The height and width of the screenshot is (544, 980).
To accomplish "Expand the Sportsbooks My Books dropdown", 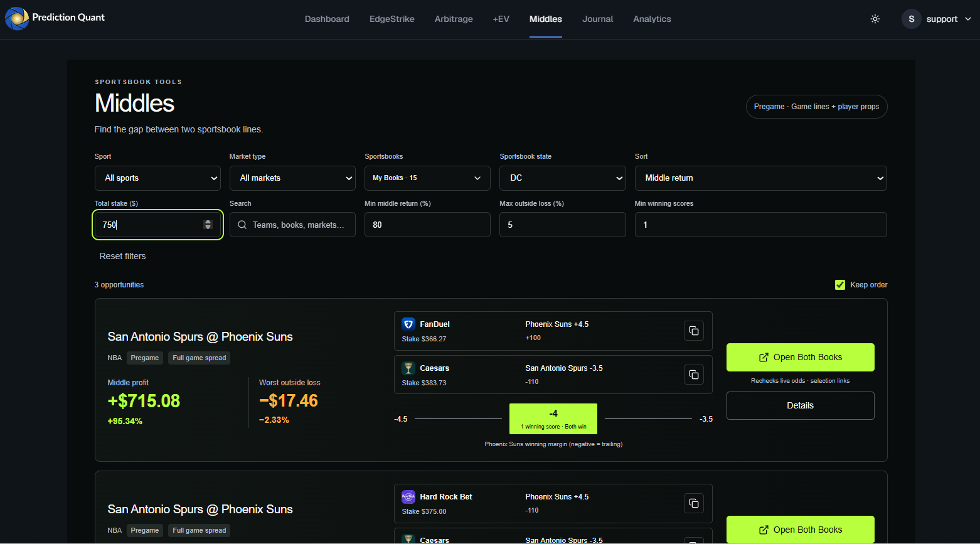I will pyautogui.click(x=427, y=178).
